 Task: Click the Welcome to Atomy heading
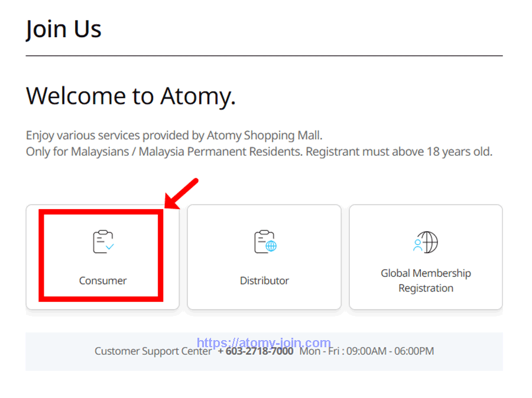click(131, 96)
